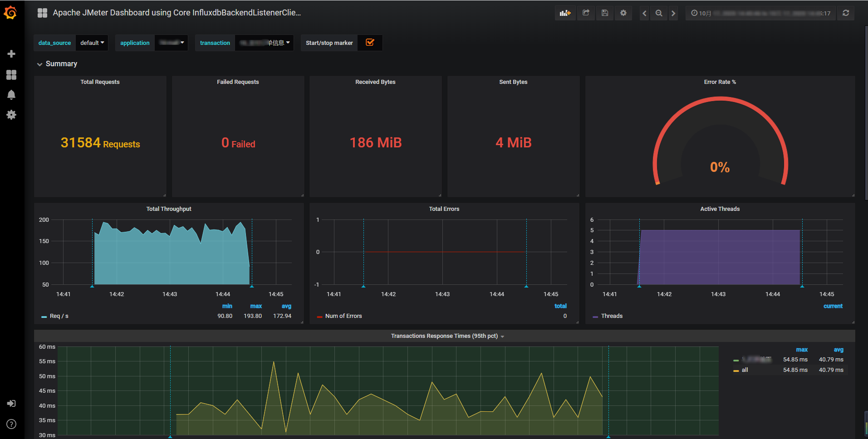Screen dimensions: 868x439
Task: Open the Total Requests panel title
Action: click(100, 82)
